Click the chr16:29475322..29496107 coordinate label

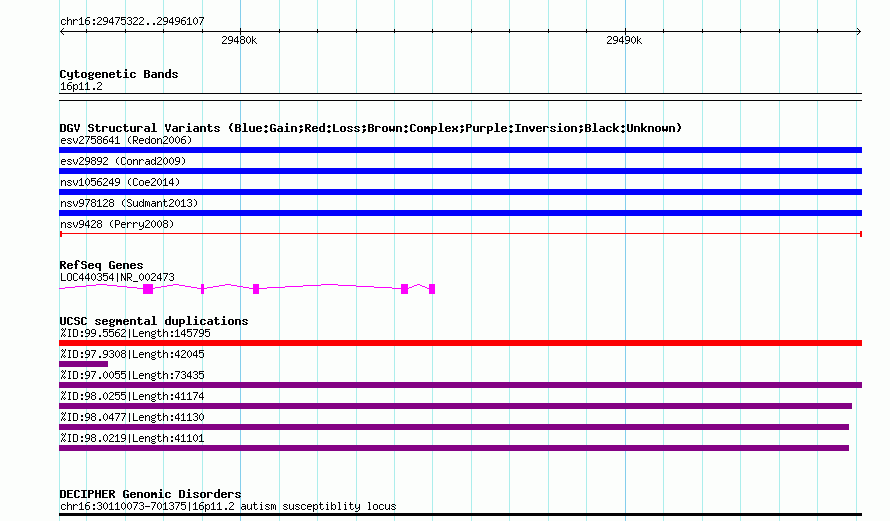132,22
